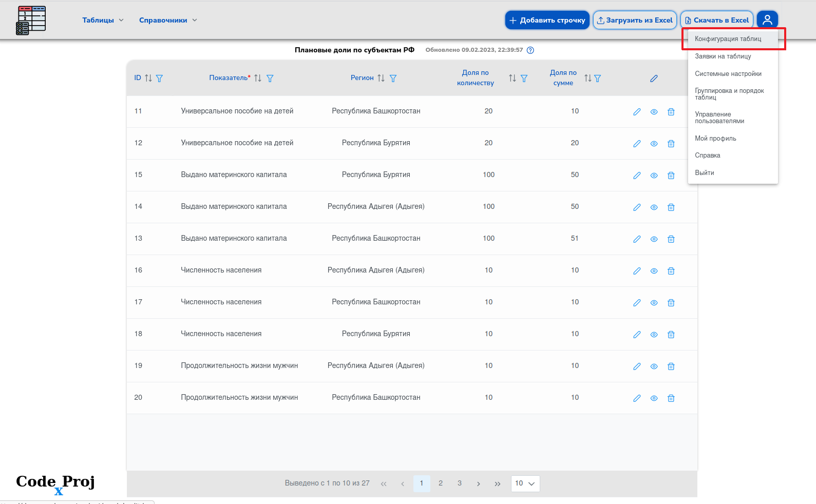The height and width of the screenshot is (504, 816).
Task: Delete row with ID 12
Action: pos(671,144)
